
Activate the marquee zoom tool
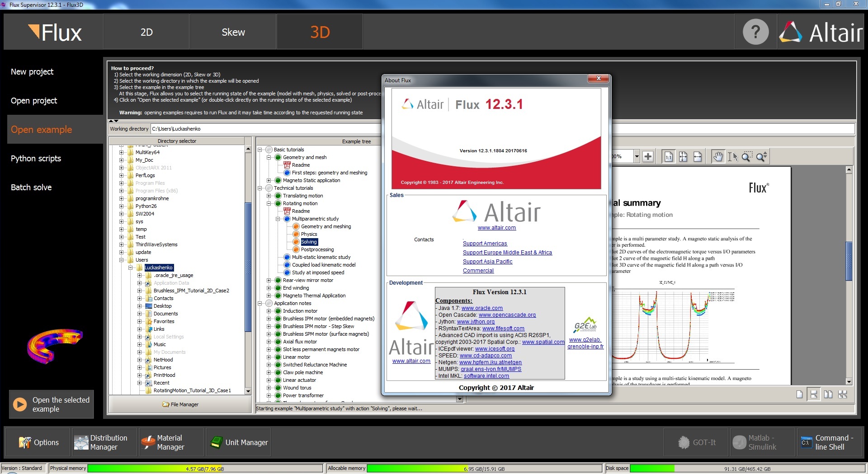pyautogui.click(x=747, y=156)
